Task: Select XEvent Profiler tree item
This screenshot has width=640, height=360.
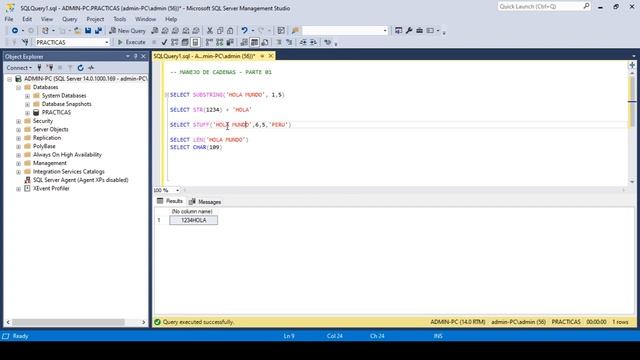Action: click(51, 189)
